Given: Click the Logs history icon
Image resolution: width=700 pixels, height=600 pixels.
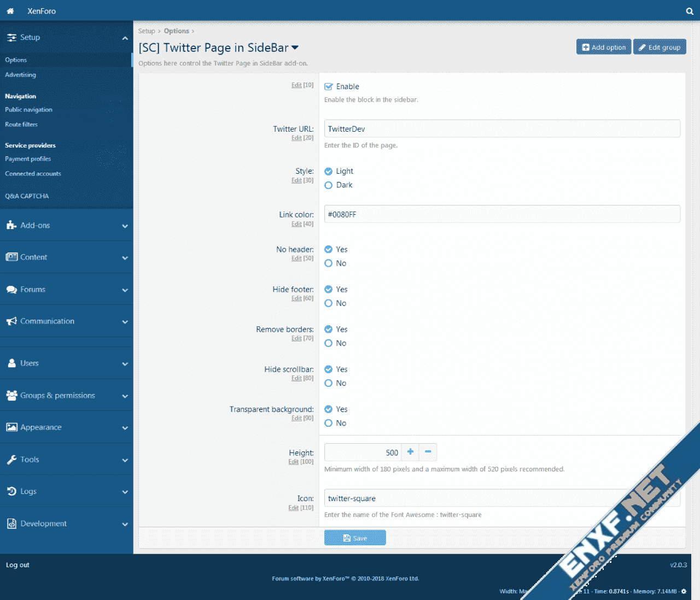Looking at the screenshot, I should click(x=11, y=491).
